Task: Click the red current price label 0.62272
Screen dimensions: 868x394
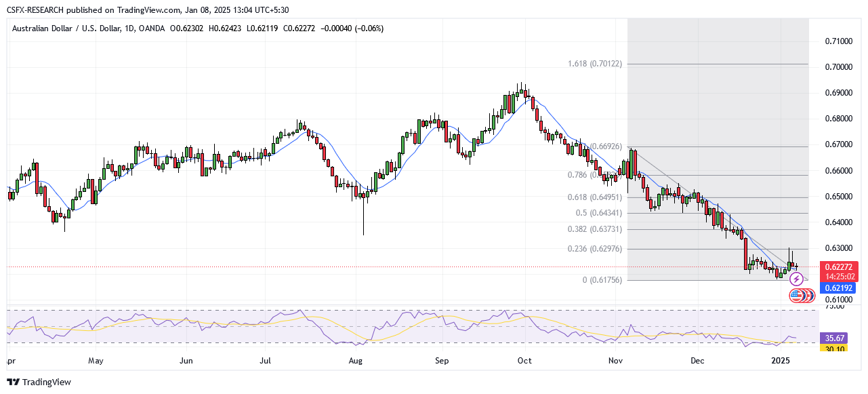Action: (840, 267)
